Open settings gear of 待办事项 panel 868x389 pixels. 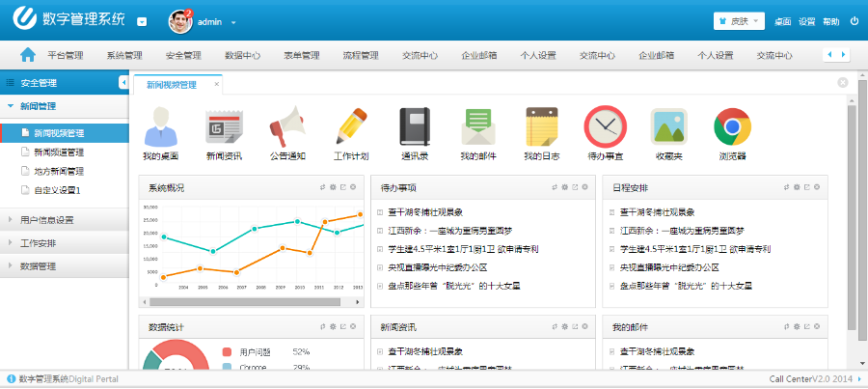564,187
